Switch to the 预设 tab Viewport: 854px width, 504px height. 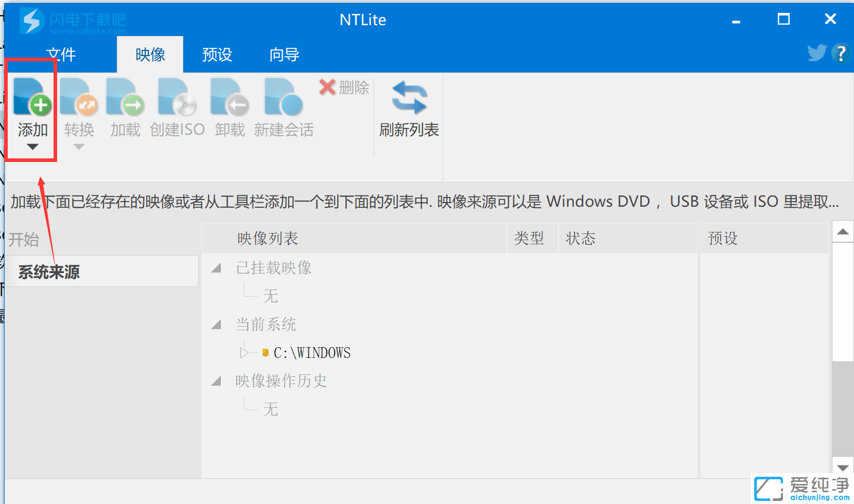coord(217,54)
